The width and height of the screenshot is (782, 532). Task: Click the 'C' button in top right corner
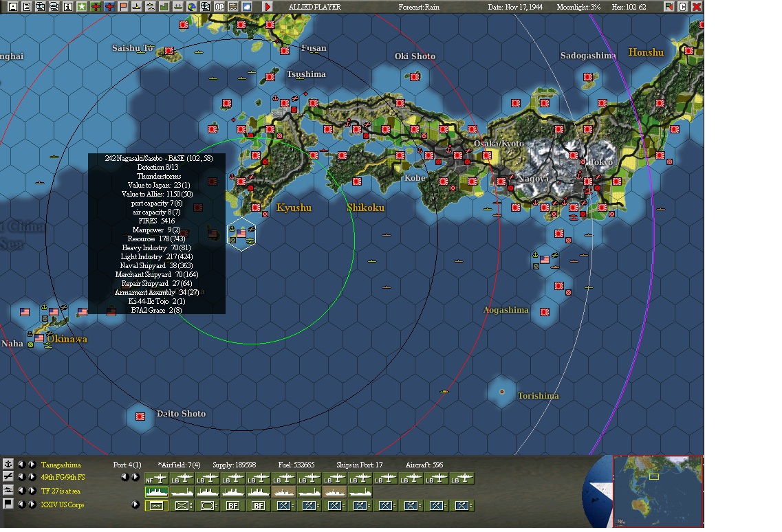pyautogui.click(x=683, y=6)
